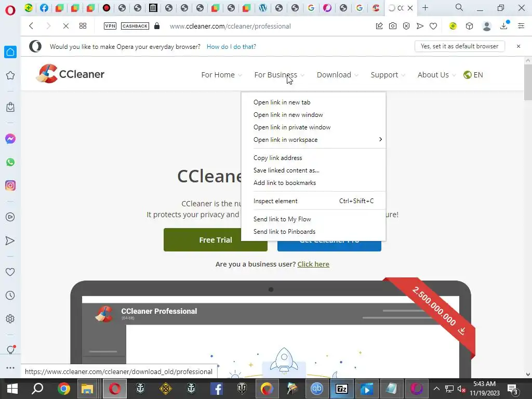Open the sidebar history clock icon

[x=10, y=295]
